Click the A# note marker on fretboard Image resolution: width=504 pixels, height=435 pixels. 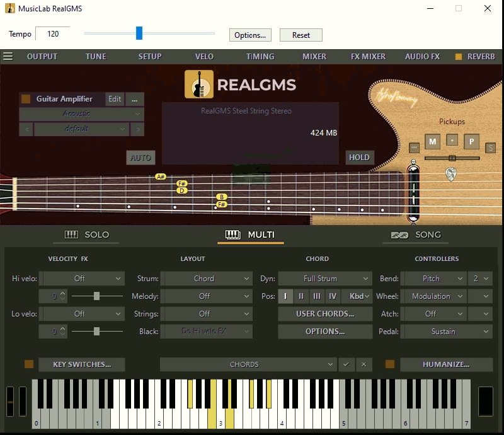pos(161,177)
